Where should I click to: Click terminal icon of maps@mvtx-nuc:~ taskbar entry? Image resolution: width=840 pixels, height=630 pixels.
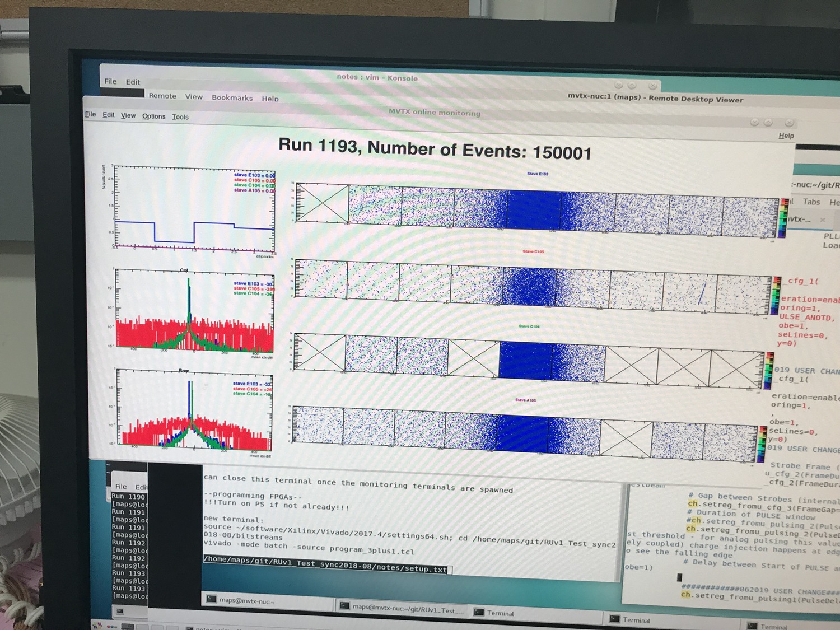click(x=211, y=599)
